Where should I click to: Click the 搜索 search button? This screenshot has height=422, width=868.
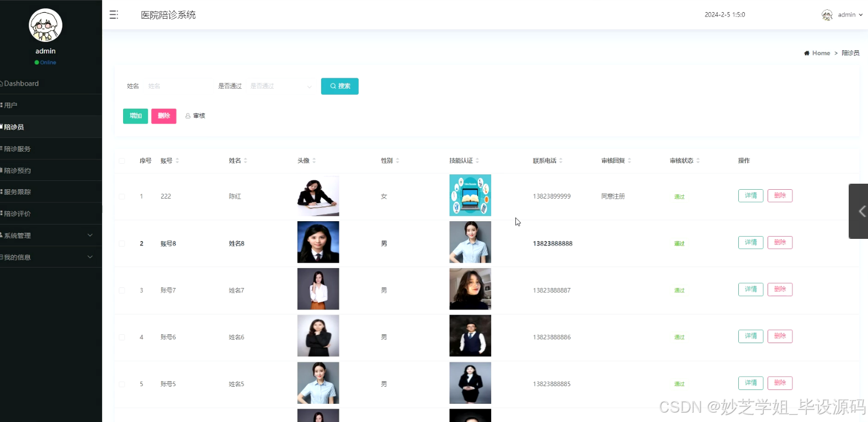coord(340,86)
